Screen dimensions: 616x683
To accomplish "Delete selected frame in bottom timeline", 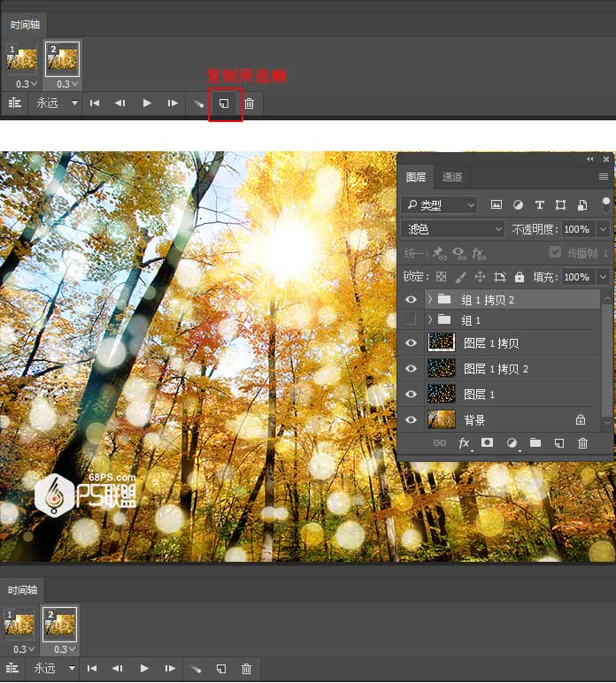I will pos(247,669).
